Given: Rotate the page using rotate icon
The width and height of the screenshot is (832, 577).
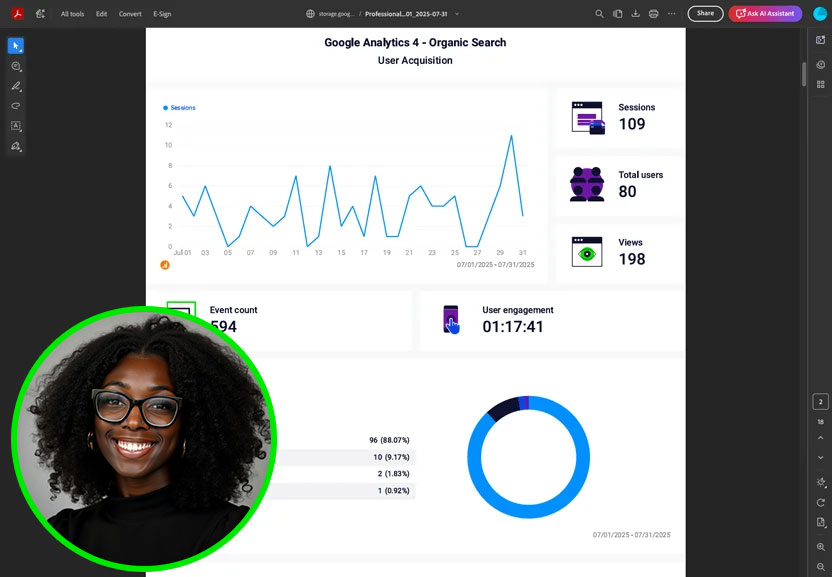Looking at the screenshot, I should (x=820, y=502).
